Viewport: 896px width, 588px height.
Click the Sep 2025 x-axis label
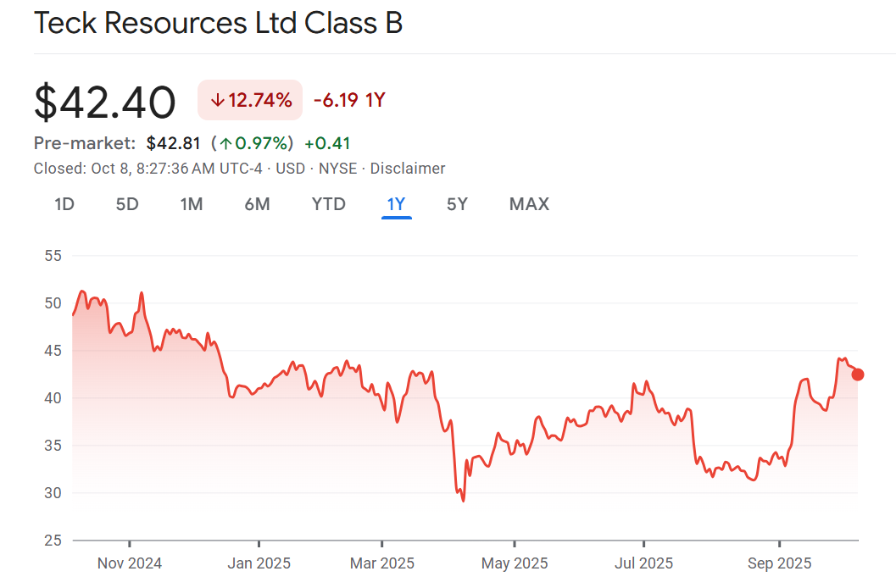[780, 563]
